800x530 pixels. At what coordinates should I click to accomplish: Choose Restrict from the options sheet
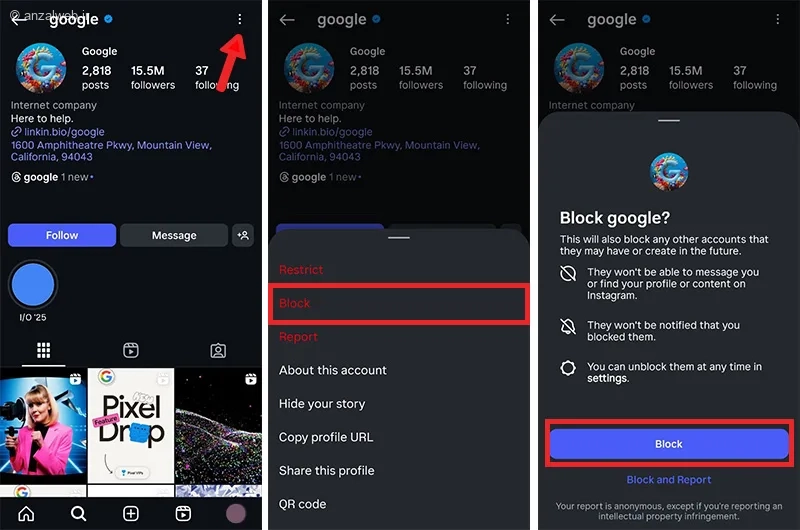tap(301, 269)
